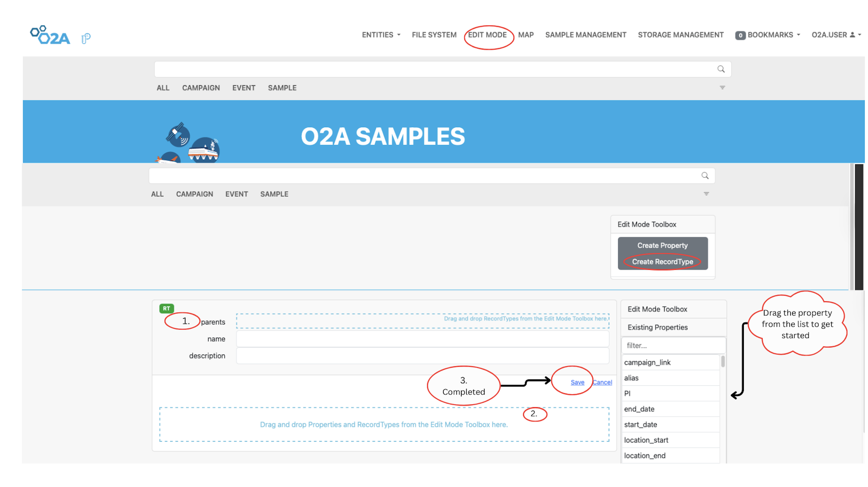
Task: Select the lower SAMPLE tab
Action: tap(274, 194)
